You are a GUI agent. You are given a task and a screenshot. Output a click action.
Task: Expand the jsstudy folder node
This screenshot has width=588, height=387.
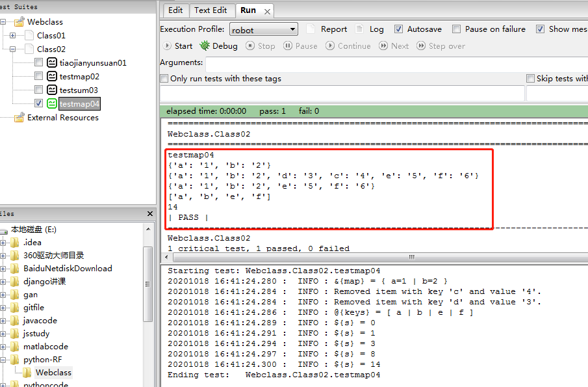tap(3, 334)
